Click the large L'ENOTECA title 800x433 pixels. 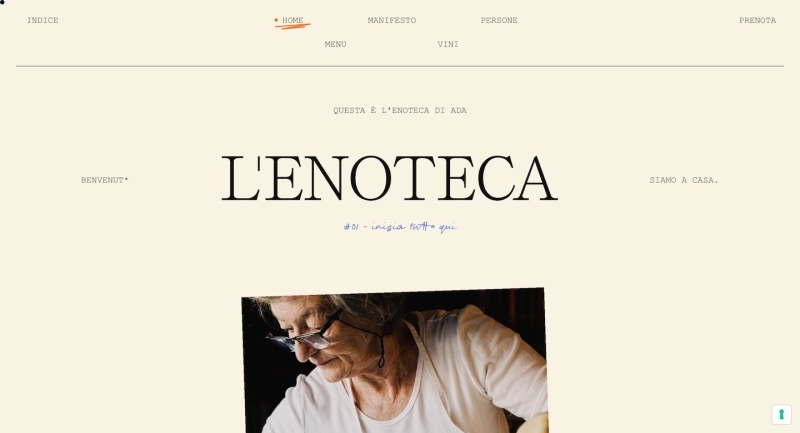[389, 179]
